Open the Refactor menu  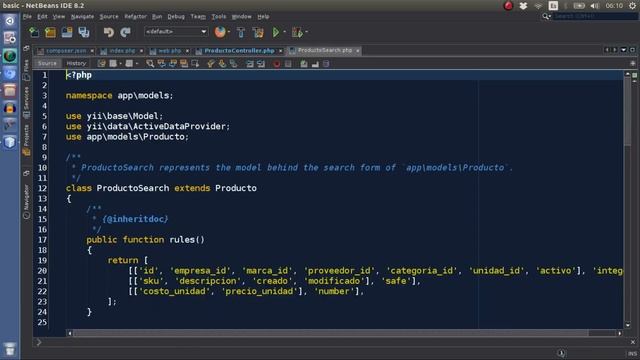tap(135, 17)
